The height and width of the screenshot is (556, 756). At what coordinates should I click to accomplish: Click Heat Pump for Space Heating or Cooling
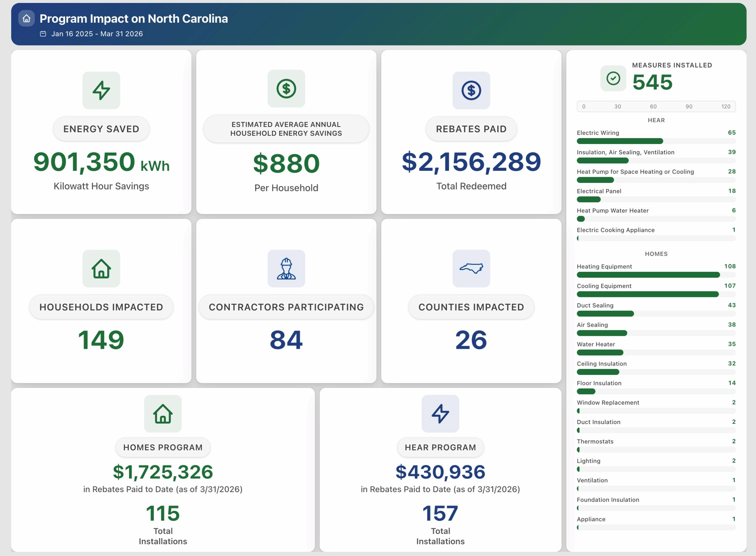pos(635,172)
